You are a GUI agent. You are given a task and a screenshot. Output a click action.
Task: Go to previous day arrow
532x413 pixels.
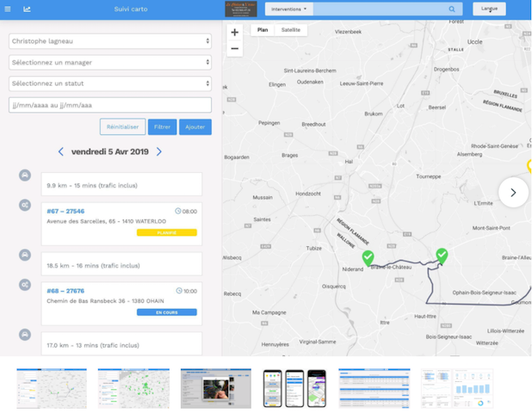[x=61, y=151]
